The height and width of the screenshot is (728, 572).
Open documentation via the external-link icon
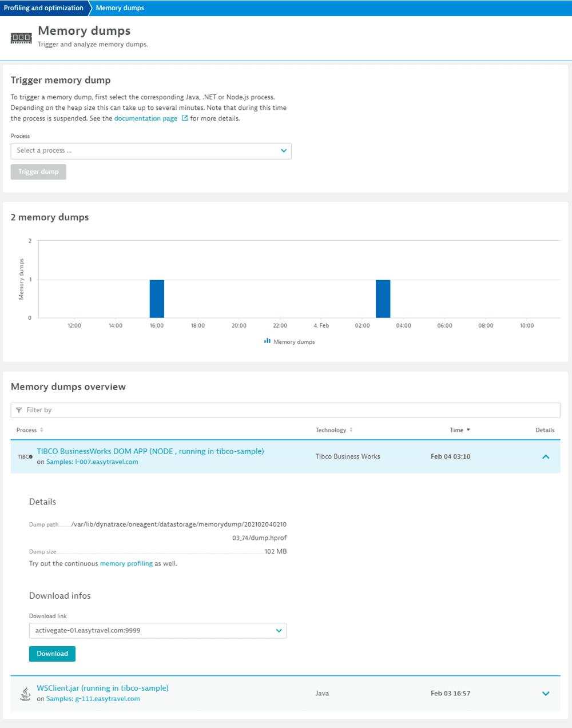tap(184, 118)
